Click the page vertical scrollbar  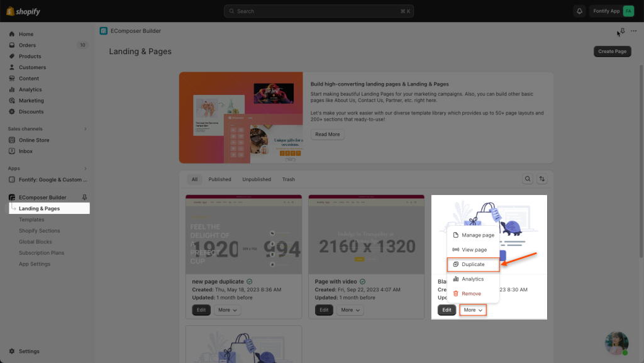click(x=641, y=162)
